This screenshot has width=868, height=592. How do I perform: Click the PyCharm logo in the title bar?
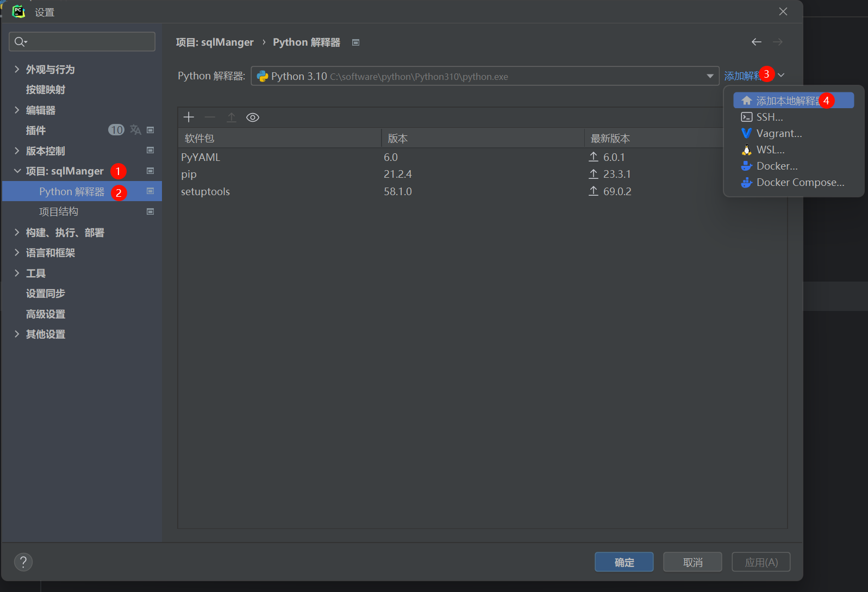pos(18,11)
